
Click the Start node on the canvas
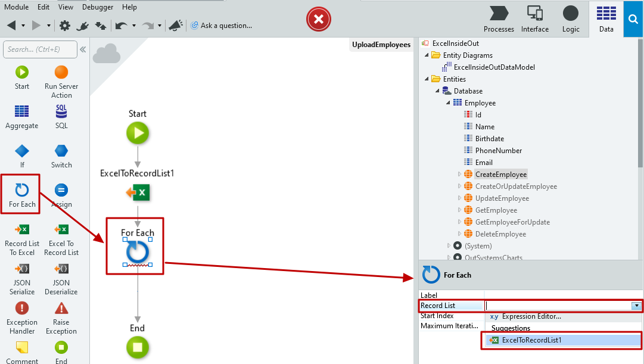[x=138, y=133]
